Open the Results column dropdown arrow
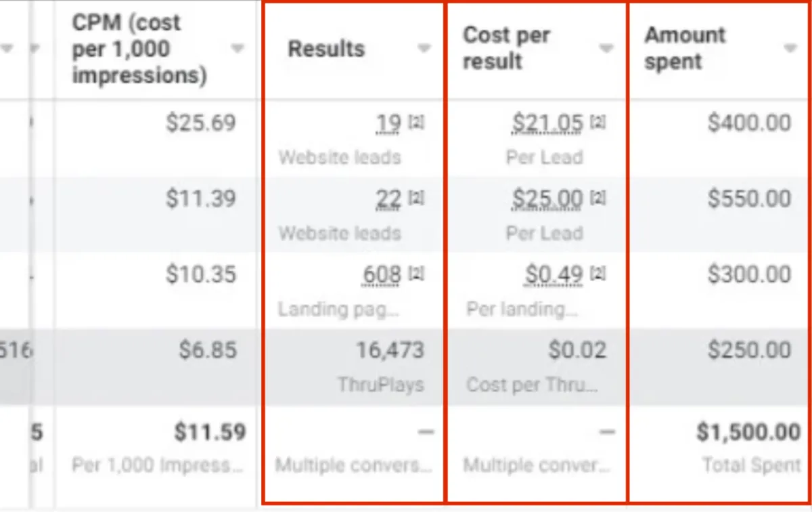This screenshot has height=512, width=812. click(424, 49)
